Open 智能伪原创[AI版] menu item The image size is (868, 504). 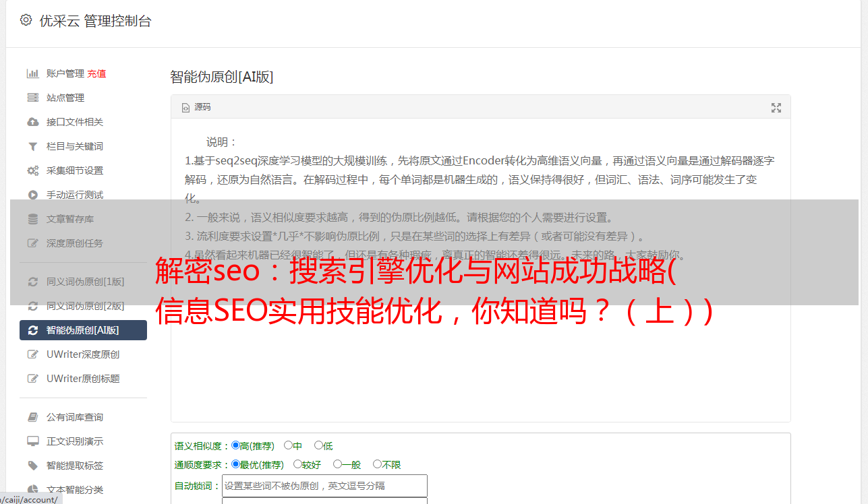tap(83, 330)
